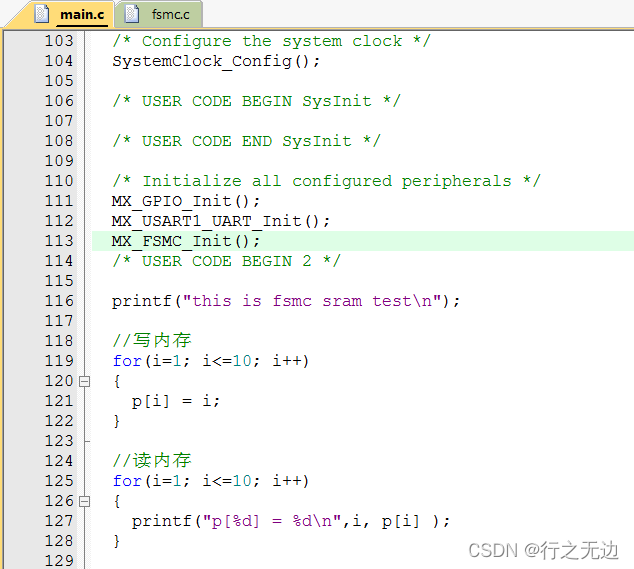Screen dimensions: 634x569
Task: Click the Initialize all configured peripherals comment
Action: tap(326, 181)
